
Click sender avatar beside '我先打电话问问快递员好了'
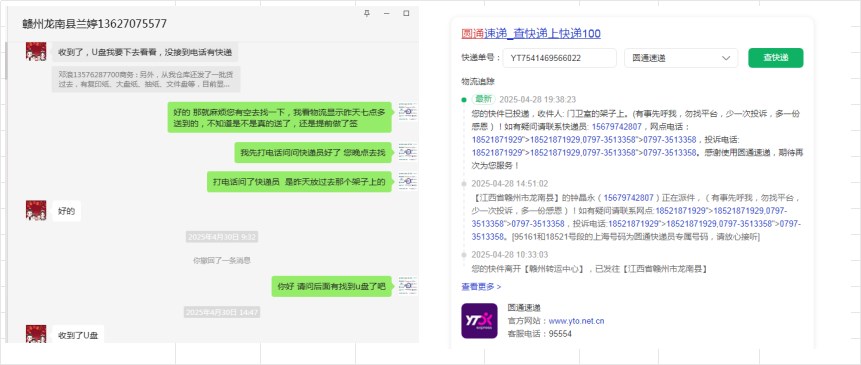[x=407, y=152]
